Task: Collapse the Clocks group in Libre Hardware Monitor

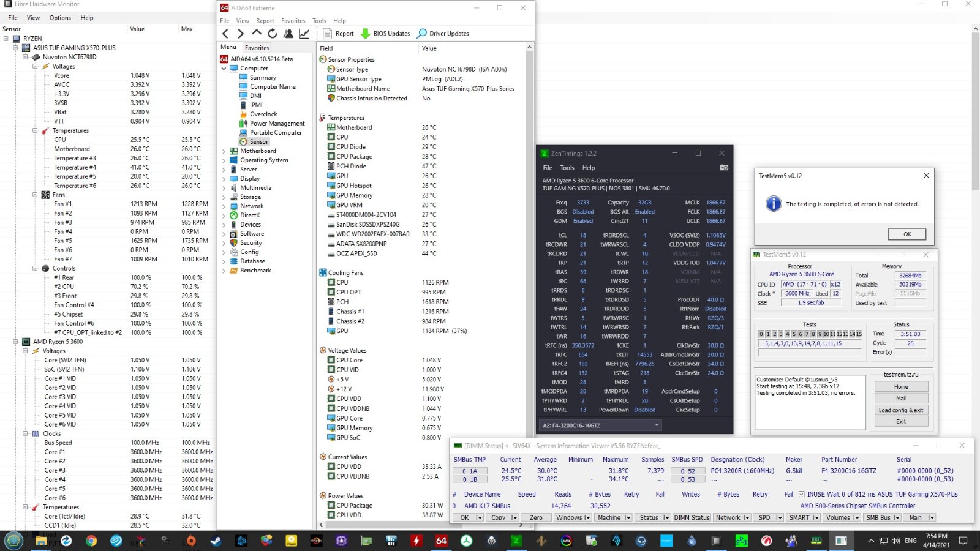Action: pos(25,433)
